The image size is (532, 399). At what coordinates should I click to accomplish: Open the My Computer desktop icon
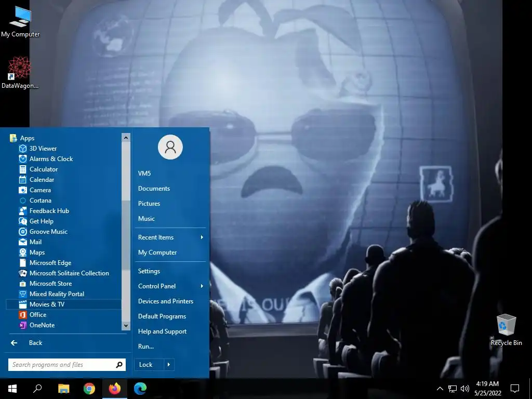(x=20, y=21)
